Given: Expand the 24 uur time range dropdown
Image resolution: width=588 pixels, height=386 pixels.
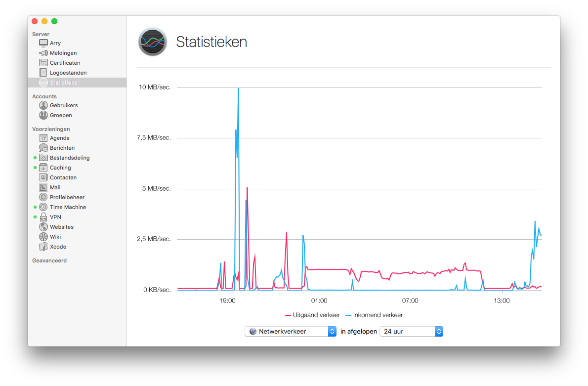Looking at the screenshot, I should click(x=411, y=332).
